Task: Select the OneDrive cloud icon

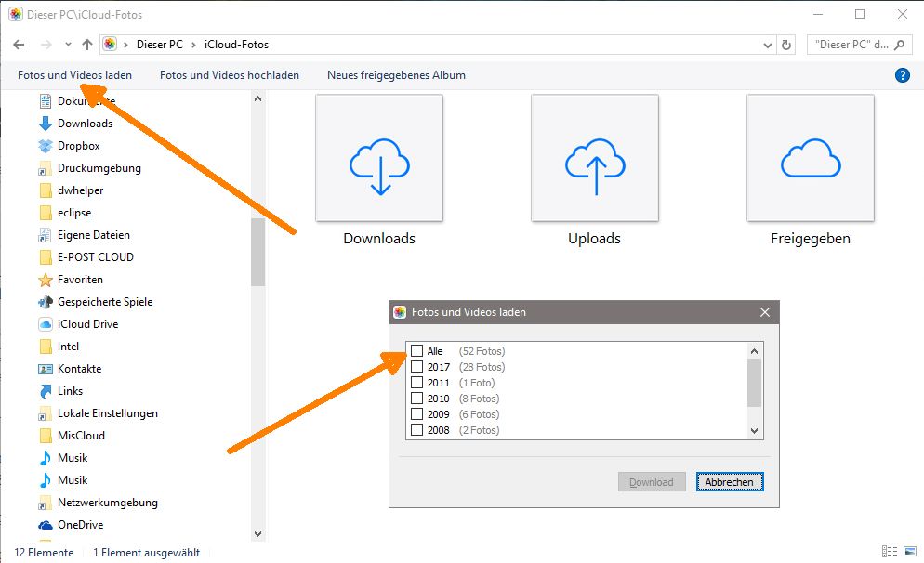Action: pyautogui.click(x=46, y=525)
